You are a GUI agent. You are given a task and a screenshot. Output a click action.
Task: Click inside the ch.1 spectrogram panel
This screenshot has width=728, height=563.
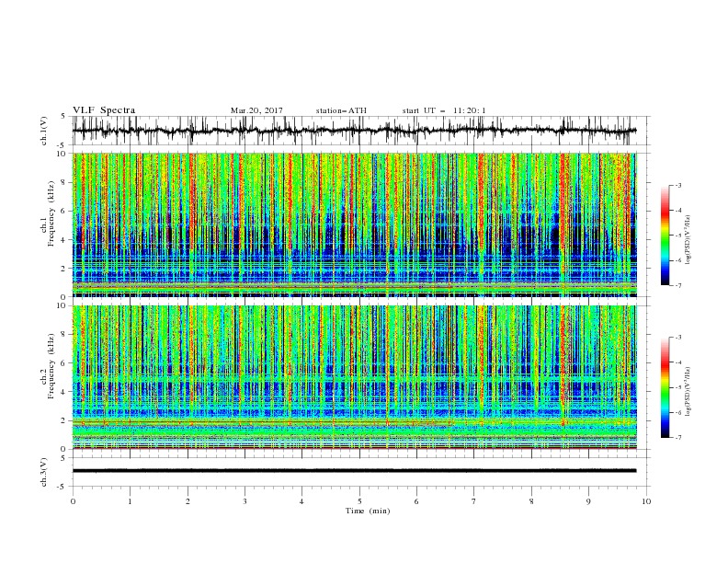click(354, 224)
